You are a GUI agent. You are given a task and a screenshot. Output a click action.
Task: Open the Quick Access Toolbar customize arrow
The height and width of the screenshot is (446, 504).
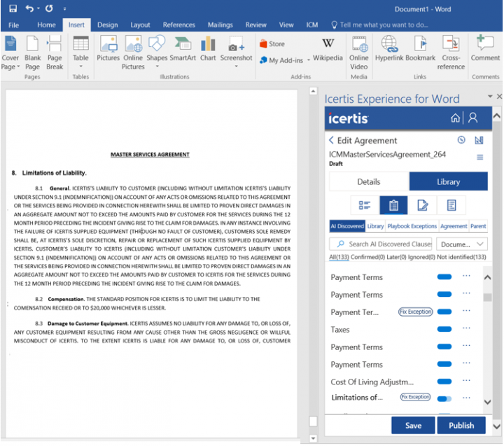64,9
